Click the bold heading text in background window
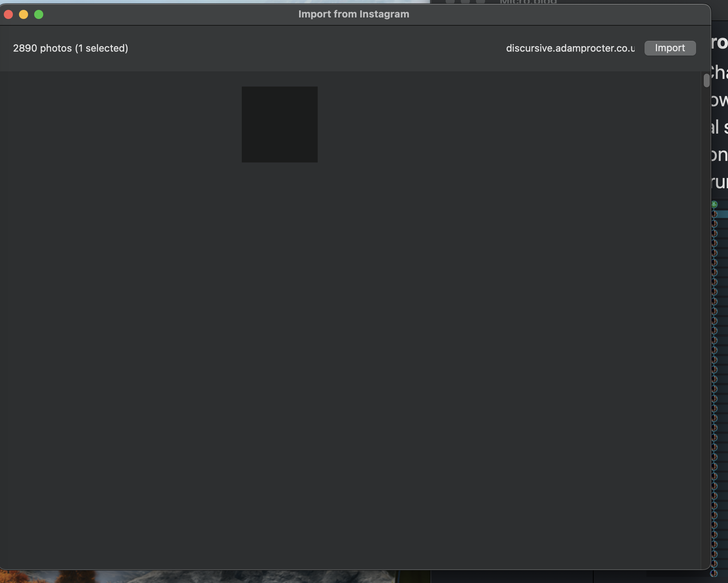 coord(720,43)
